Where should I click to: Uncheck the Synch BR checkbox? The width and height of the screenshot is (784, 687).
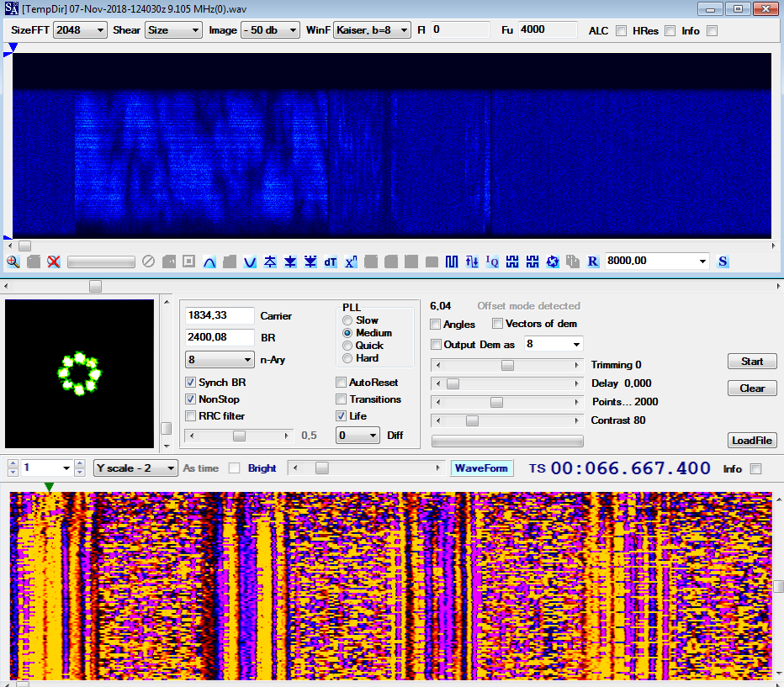pos(190,383)
